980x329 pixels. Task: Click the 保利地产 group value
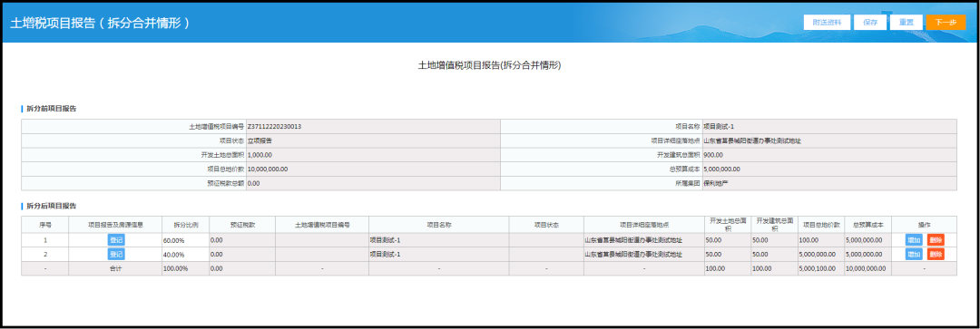[716, 184]
